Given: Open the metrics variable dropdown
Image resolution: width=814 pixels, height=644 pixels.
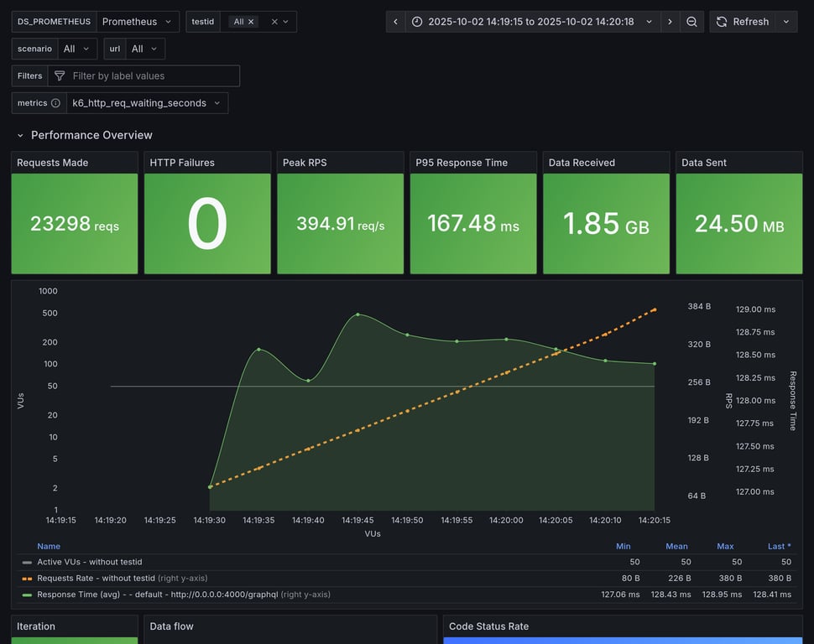Looking at the screenshot, I should (x=147, y=103).
